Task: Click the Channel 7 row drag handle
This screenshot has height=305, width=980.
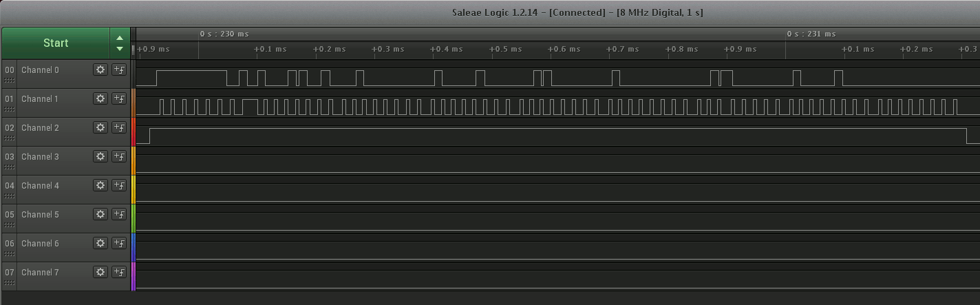Action: click(10, 282)
